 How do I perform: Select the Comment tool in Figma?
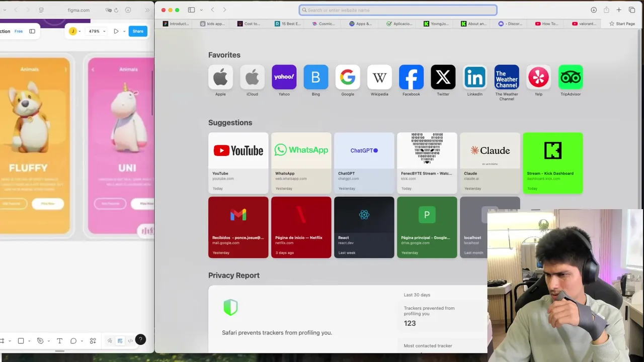click(x=73, y=341)
